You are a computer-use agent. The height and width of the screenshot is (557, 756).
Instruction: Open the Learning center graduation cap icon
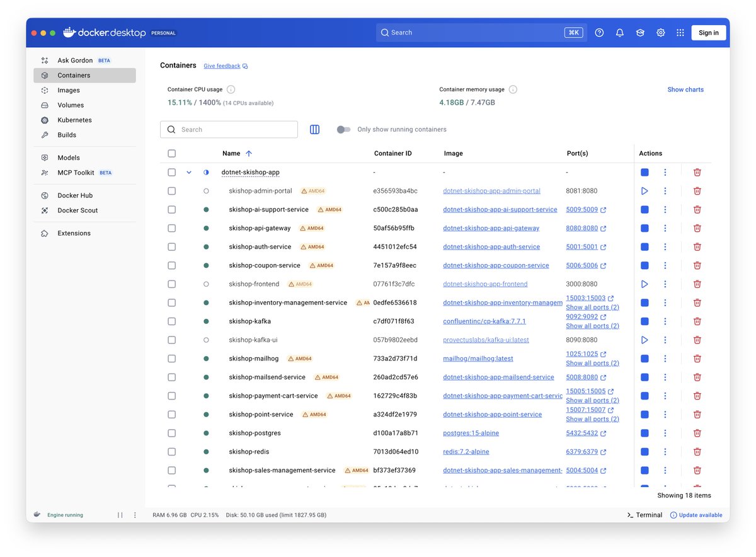tap(640, 33)
